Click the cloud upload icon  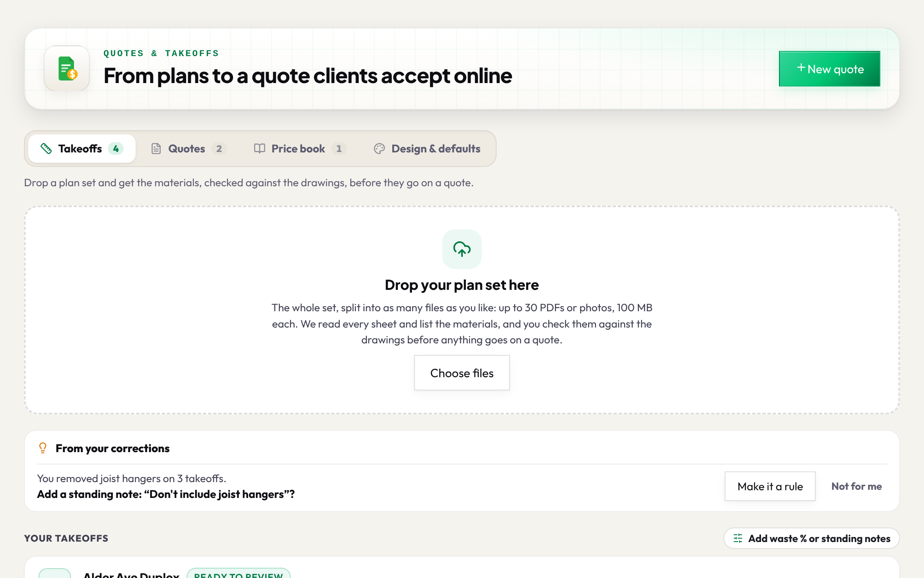coord(462,249)
